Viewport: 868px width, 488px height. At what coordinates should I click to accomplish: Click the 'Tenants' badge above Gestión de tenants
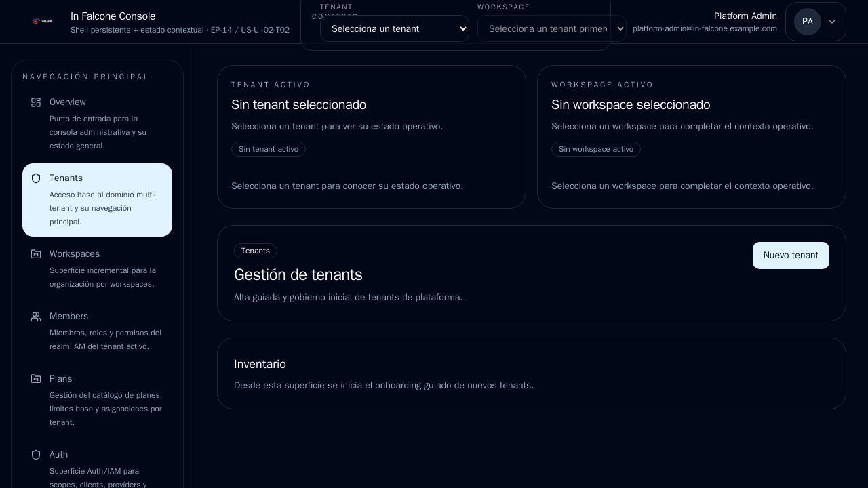[256, 251]
